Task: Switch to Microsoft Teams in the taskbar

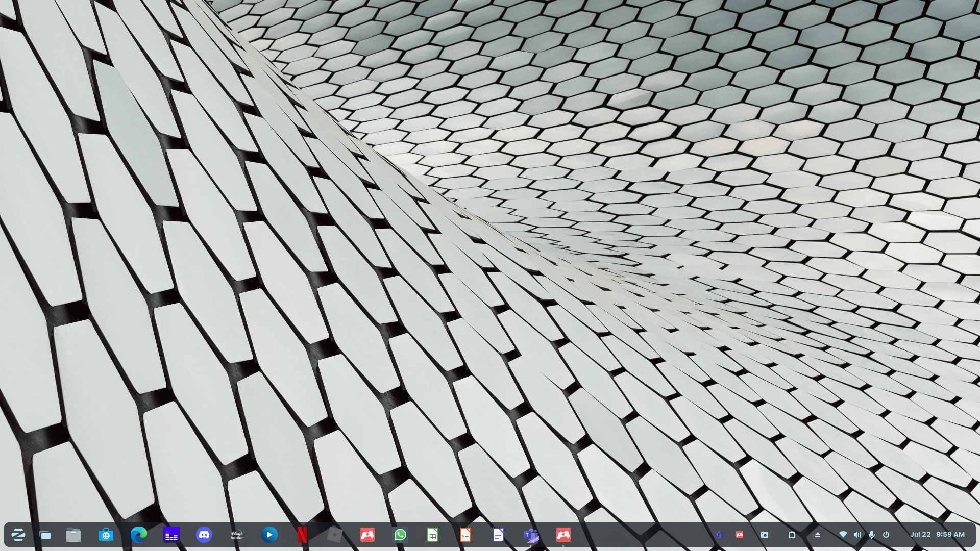Action: [531, 535]
